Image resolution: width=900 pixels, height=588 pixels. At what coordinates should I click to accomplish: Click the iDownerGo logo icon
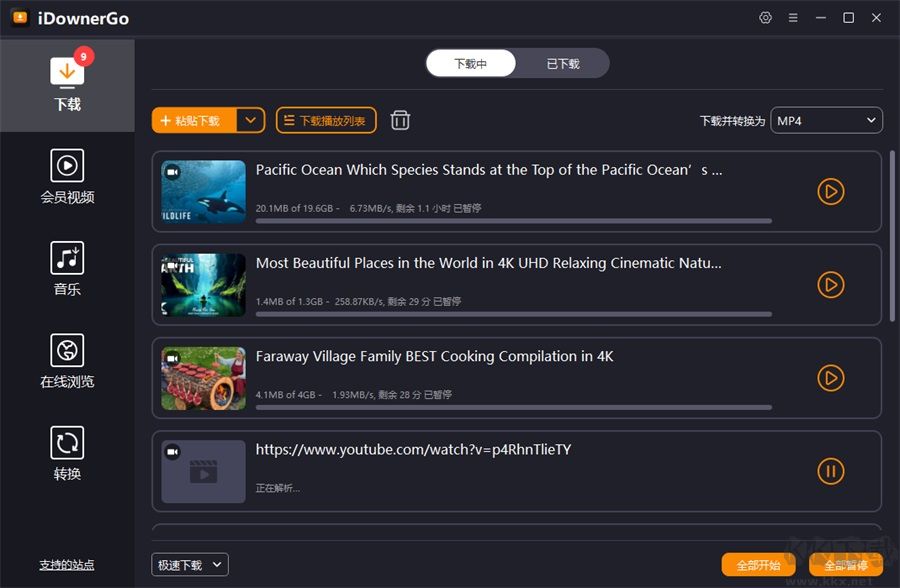point(20,18)
